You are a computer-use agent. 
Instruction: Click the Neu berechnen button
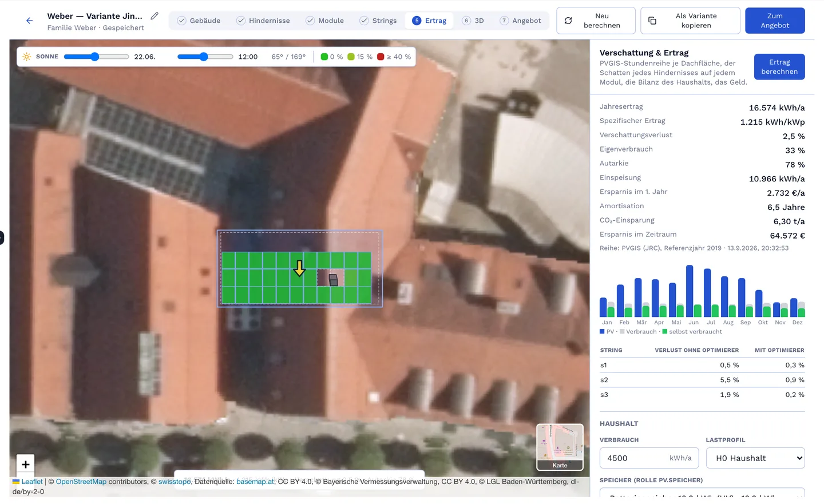[596, 21]
